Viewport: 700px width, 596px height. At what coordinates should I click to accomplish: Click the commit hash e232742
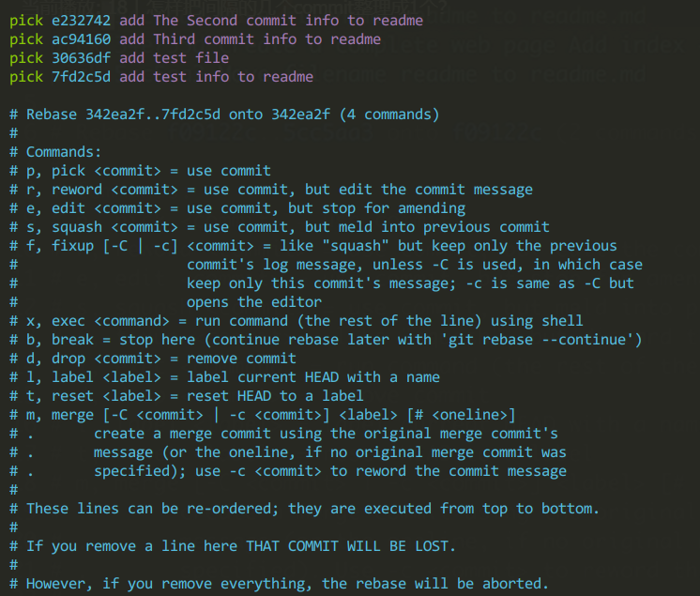(x=82, y=21)
